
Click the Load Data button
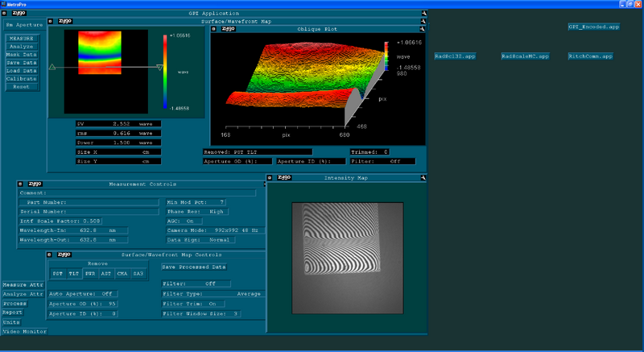pos(22,71)
